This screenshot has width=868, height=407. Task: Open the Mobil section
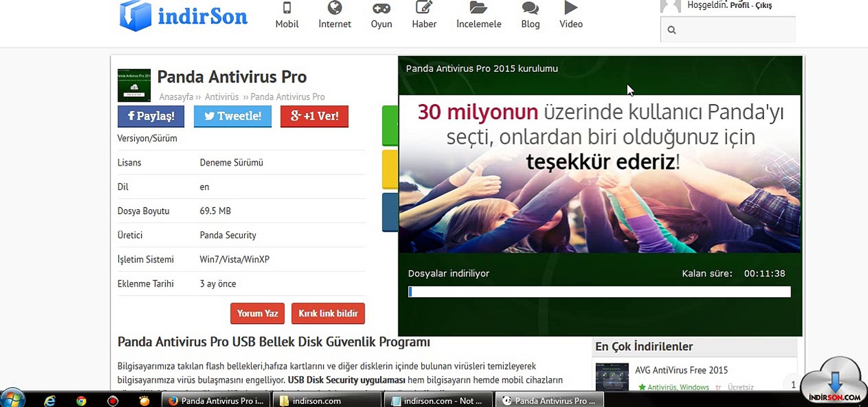coord(287,15)
